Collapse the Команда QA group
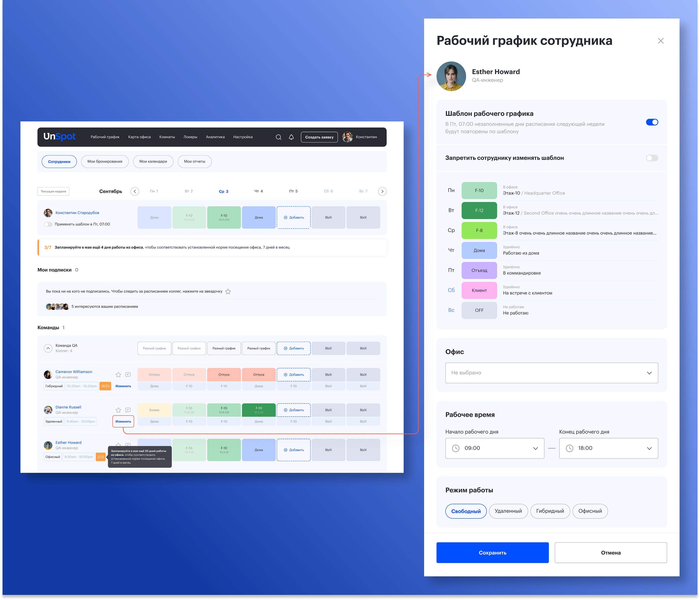 tap(48, 348)
